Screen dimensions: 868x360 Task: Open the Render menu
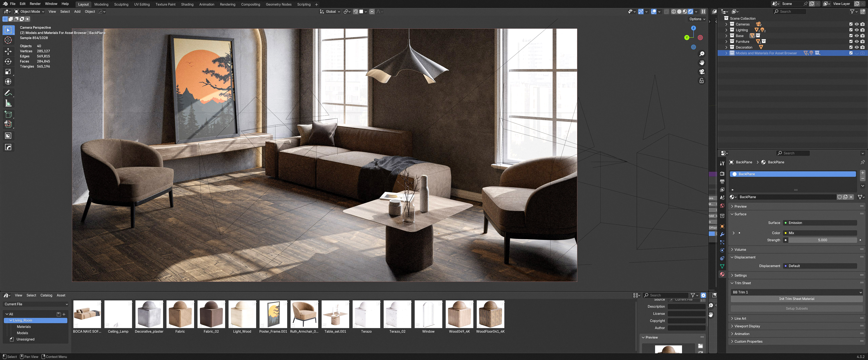tap(35, 4)
